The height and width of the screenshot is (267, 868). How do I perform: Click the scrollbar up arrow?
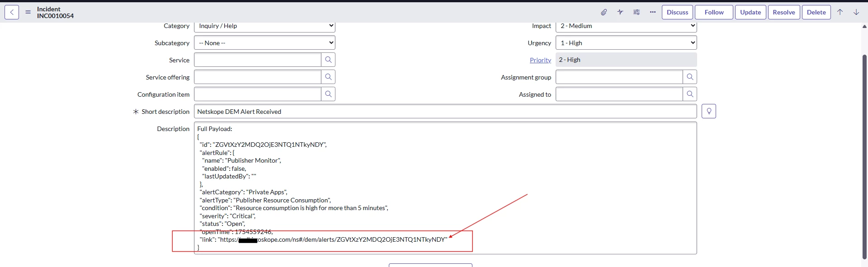coord(864,27)
